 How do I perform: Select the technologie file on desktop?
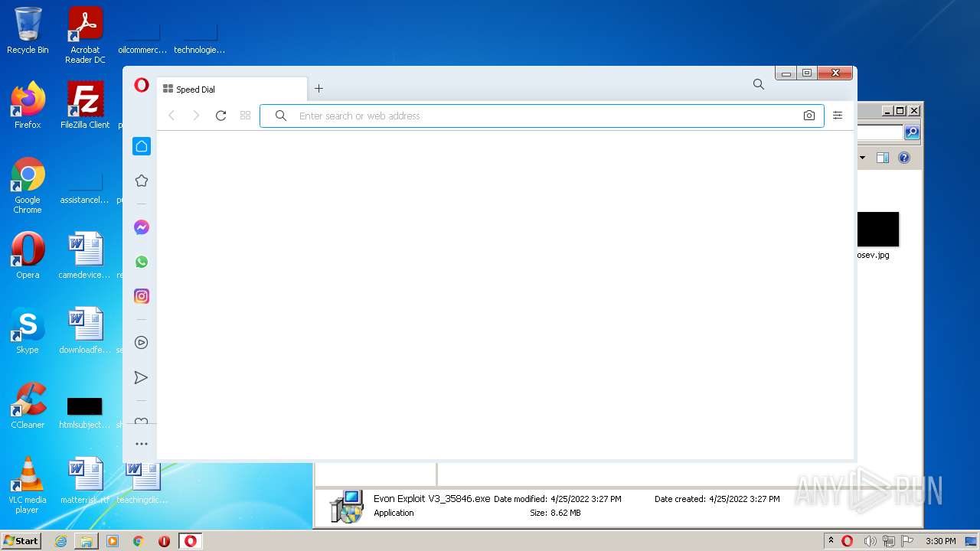[199, 40]
